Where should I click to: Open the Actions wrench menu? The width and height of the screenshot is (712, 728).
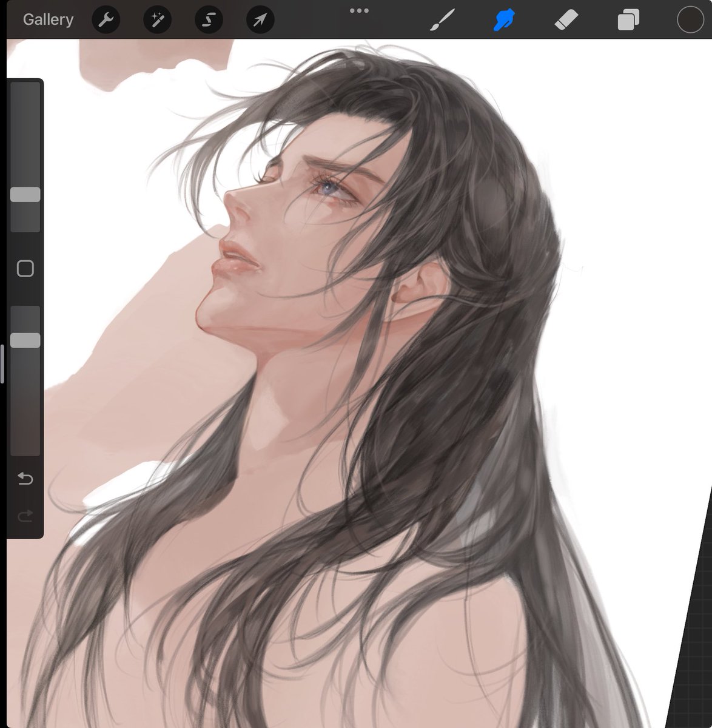pos(106,20)
